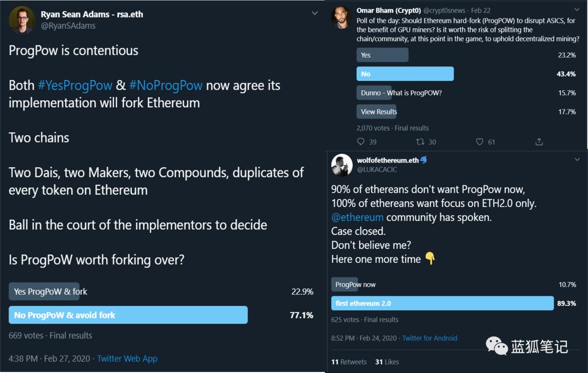The image size is (588, 373).
Task: Click WeChat logo watermark icon
Action: click(496, 346)
